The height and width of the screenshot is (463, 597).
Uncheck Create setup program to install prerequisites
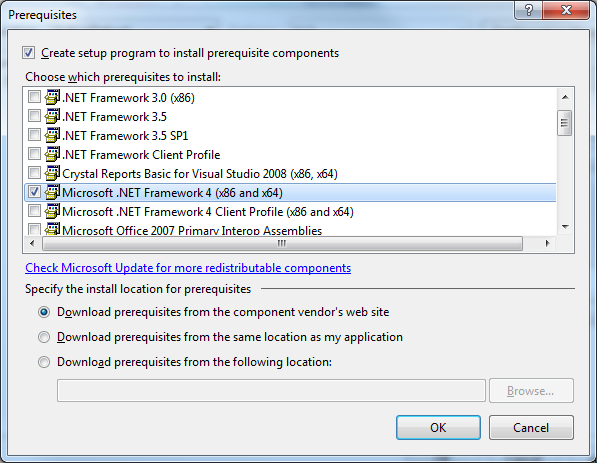(29, 53)
